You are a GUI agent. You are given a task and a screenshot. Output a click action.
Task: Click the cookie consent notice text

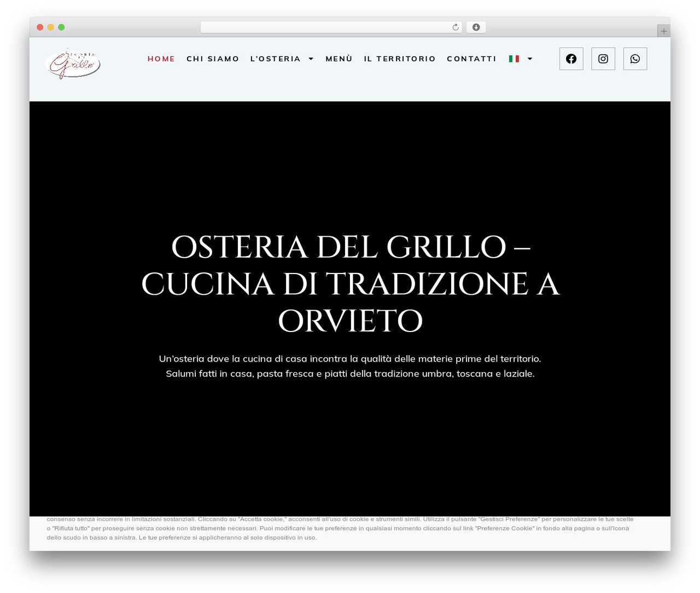[x=340, y=528]
